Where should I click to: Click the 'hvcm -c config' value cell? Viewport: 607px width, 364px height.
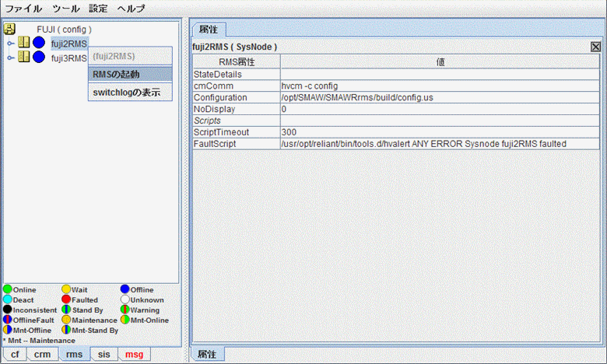(440, 86)
